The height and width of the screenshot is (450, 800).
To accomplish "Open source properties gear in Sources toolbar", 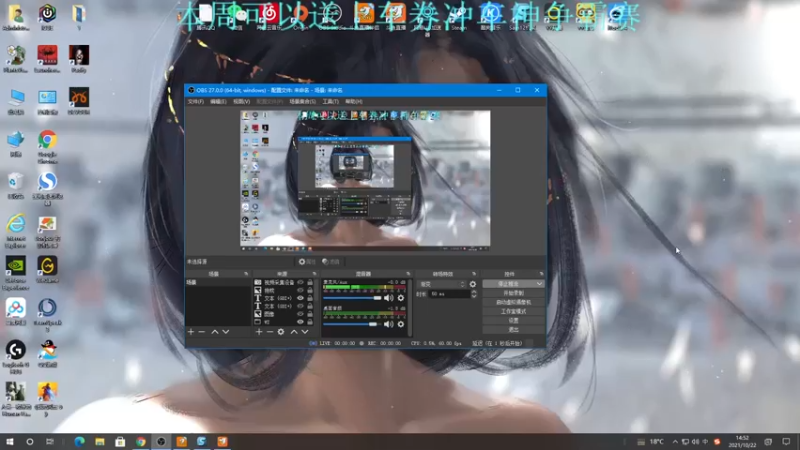I will [x=281, y=332].
